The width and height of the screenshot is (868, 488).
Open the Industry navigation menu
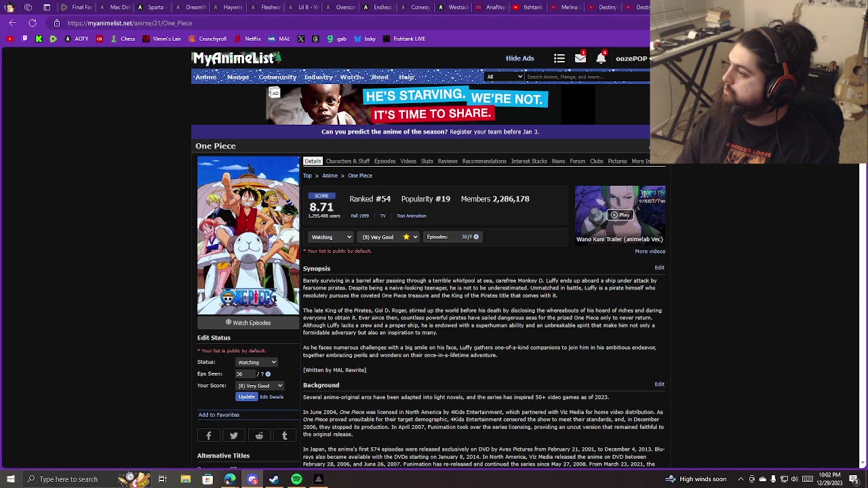coord(318,77)
